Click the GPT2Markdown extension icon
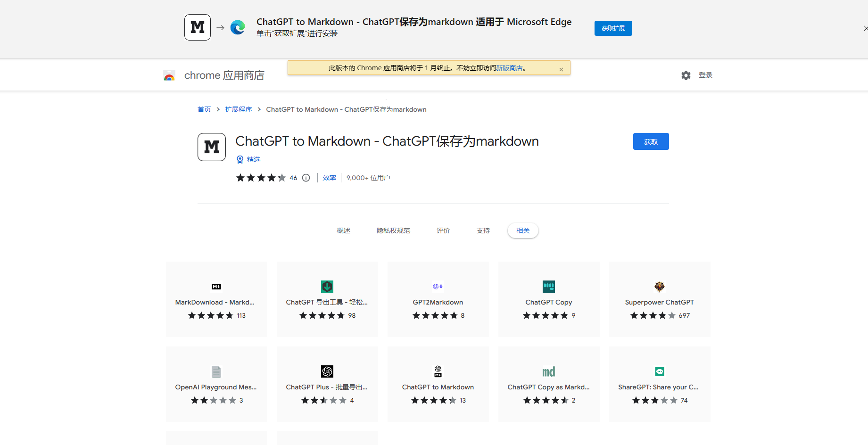The height and width of the screenshot is (445, 868). (438, 287)
